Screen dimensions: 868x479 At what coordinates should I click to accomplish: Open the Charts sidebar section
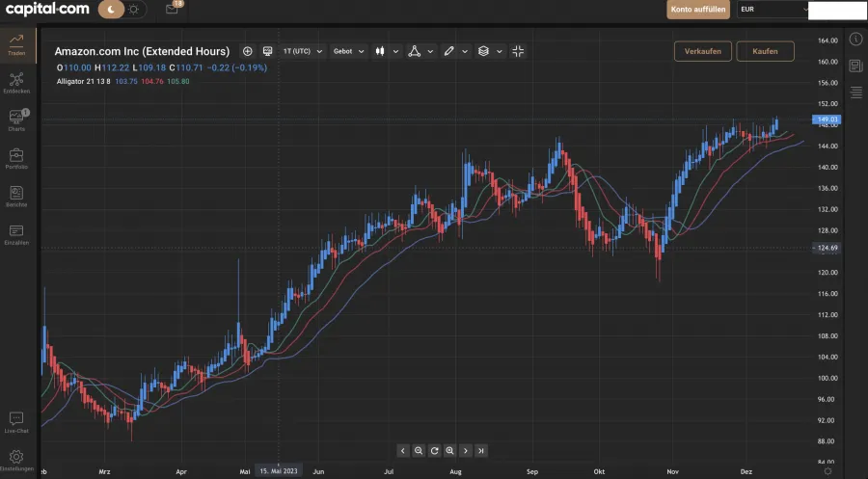[x=16, y=120]
